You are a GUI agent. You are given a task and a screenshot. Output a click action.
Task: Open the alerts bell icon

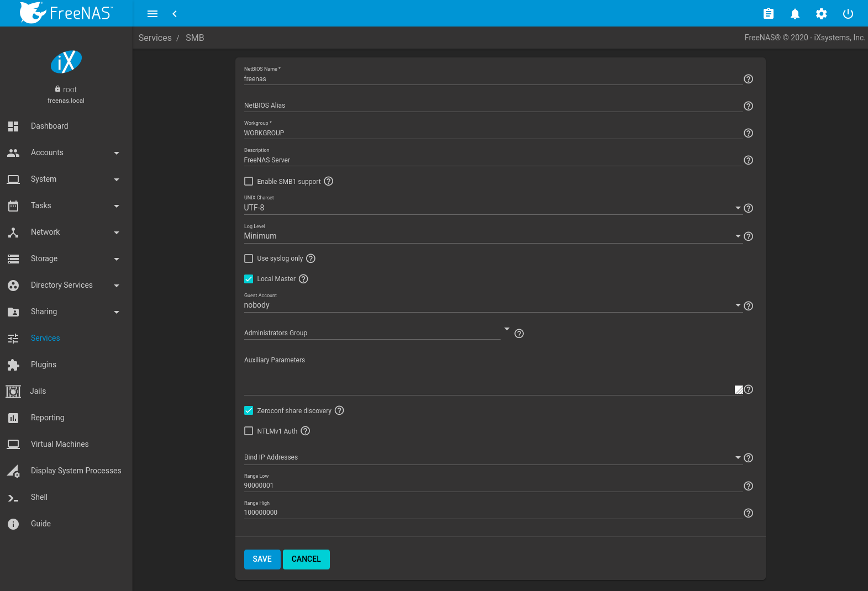coord(795,14)
